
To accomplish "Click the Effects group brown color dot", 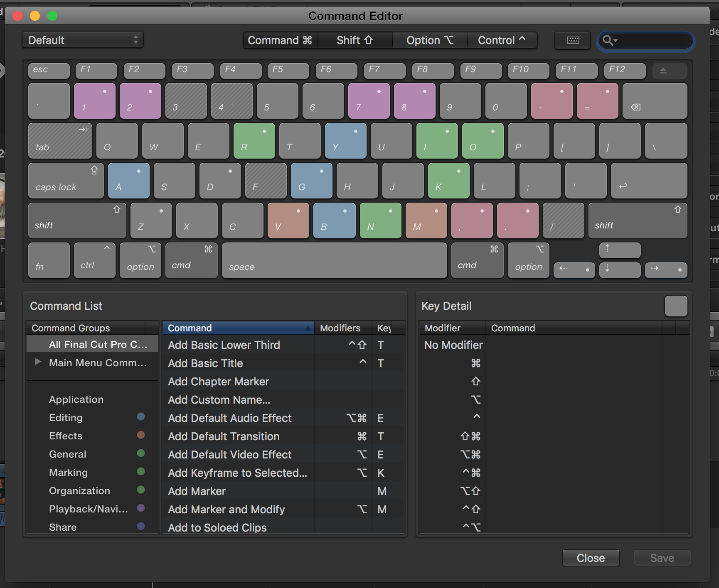I will point(141,435).
